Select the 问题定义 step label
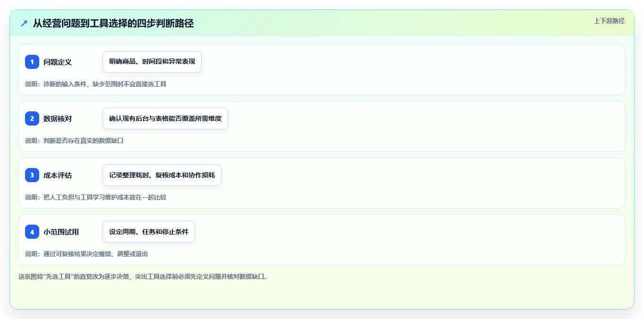Image resolution: width=644 pixels, height=319 pixels. (58, 62)
